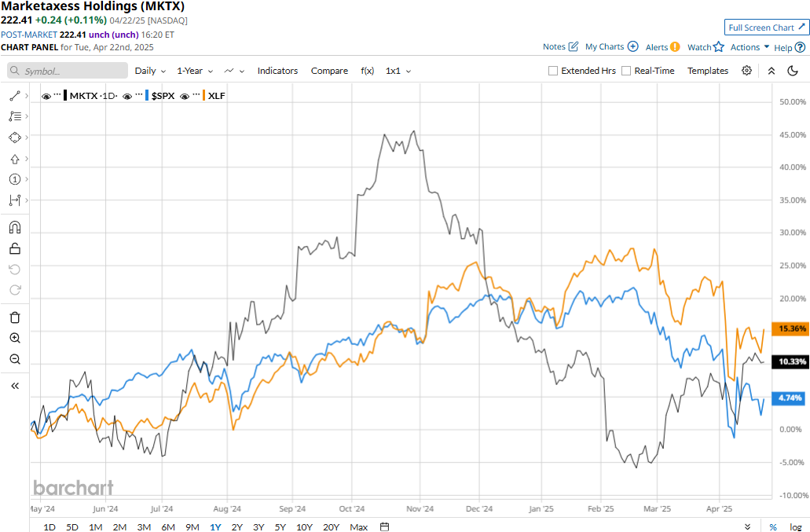
Task: Click the blue $SPX color swatch
Action: point(147,96)
